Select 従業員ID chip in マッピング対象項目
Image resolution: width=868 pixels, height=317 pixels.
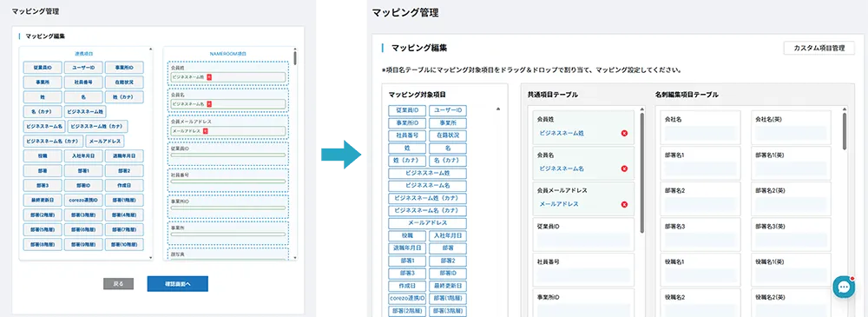point(407,111)
